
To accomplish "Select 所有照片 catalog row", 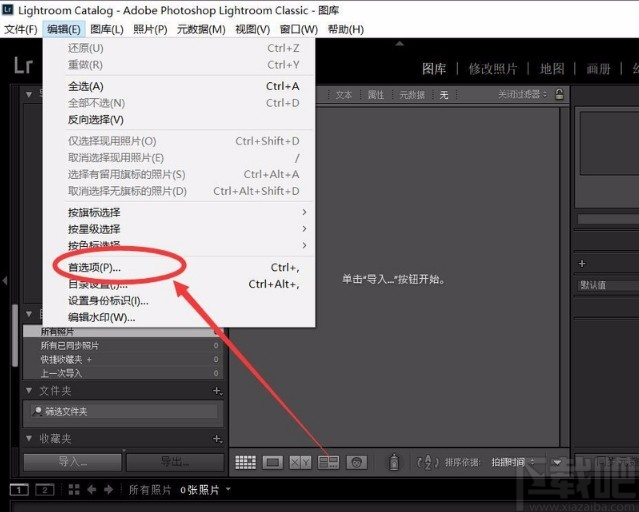I will point(122,331).
